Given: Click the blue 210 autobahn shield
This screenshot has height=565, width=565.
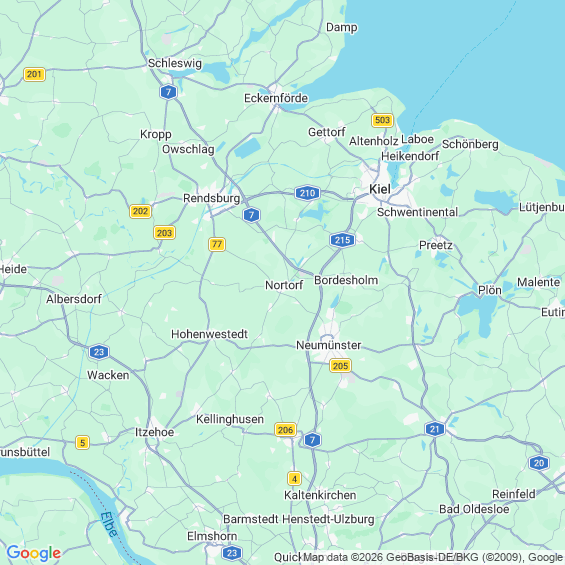Looking at the screenshot, I should tap(307, 193).
